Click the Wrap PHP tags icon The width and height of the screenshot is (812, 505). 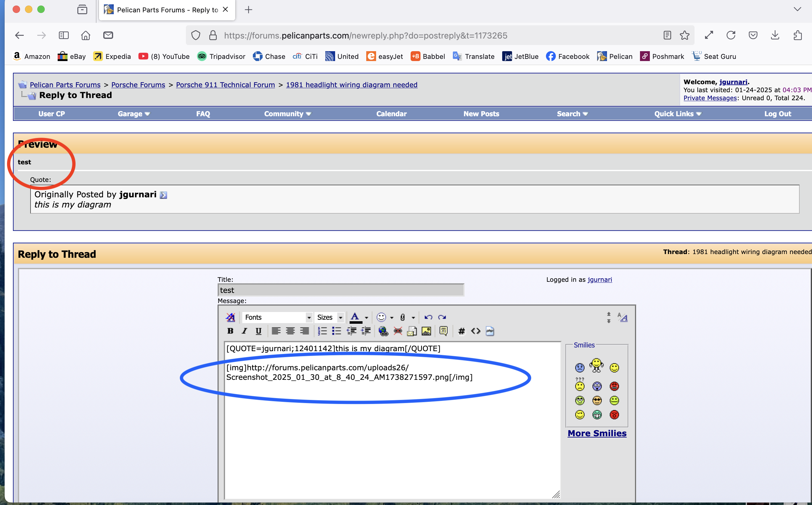click(x=490, y=331)
